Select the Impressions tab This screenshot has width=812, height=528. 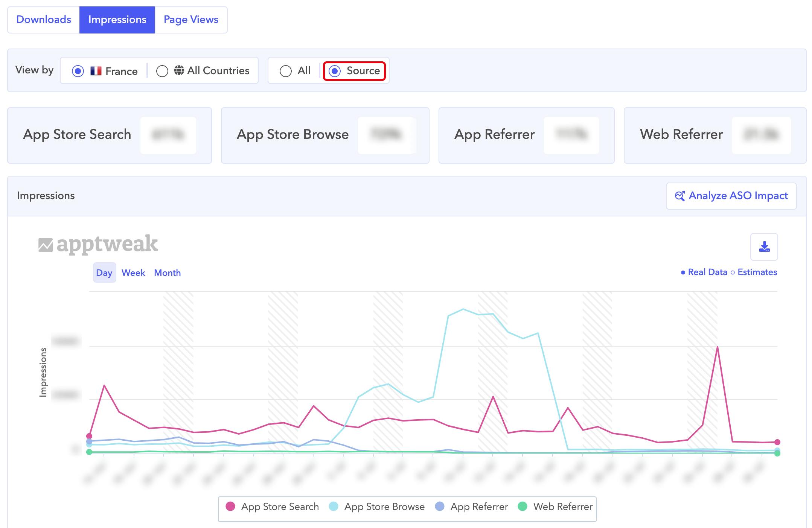[x=117, y=20]
